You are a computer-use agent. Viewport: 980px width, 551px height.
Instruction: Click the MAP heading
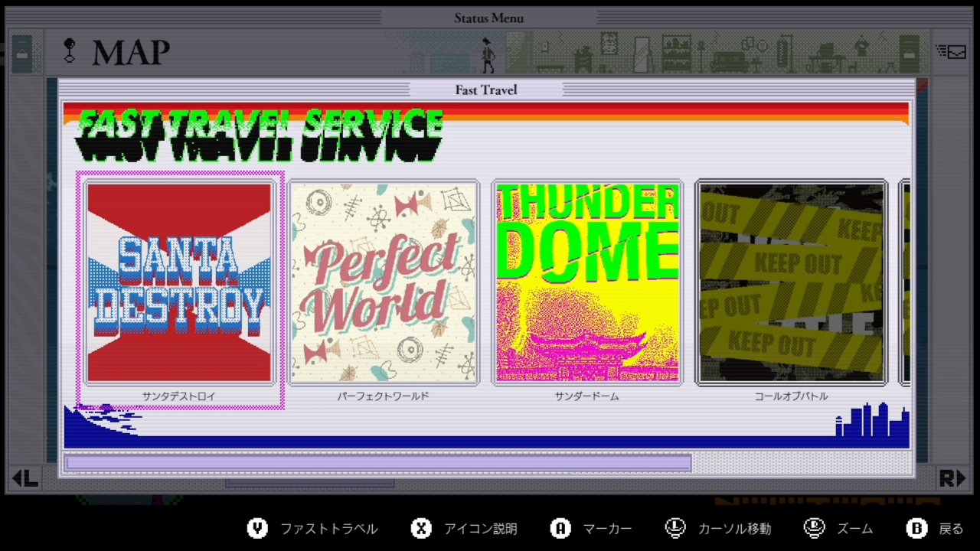(x=131, y=52)
